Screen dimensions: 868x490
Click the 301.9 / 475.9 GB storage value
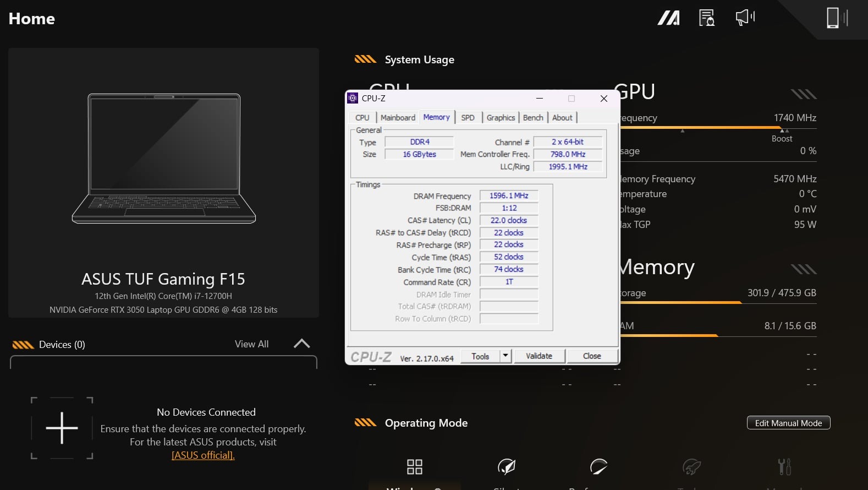tap(782, 293)
